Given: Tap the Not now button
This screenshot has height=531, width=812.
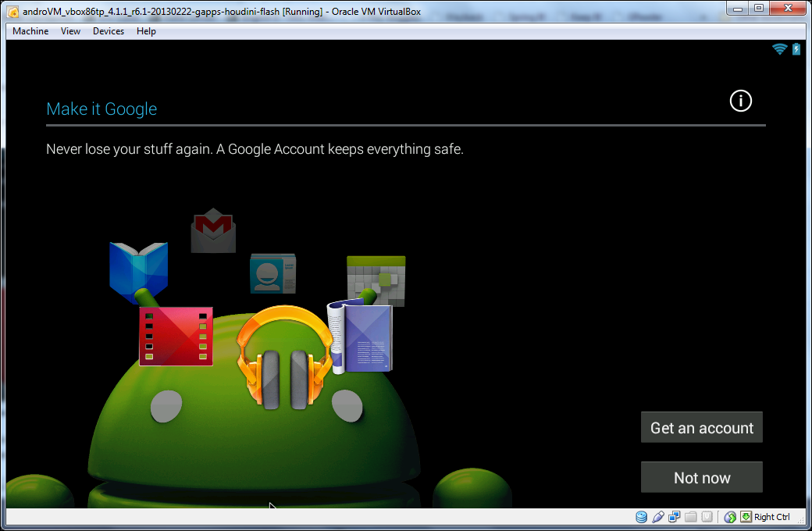Looking at the screenshot, I should [702, 477].
